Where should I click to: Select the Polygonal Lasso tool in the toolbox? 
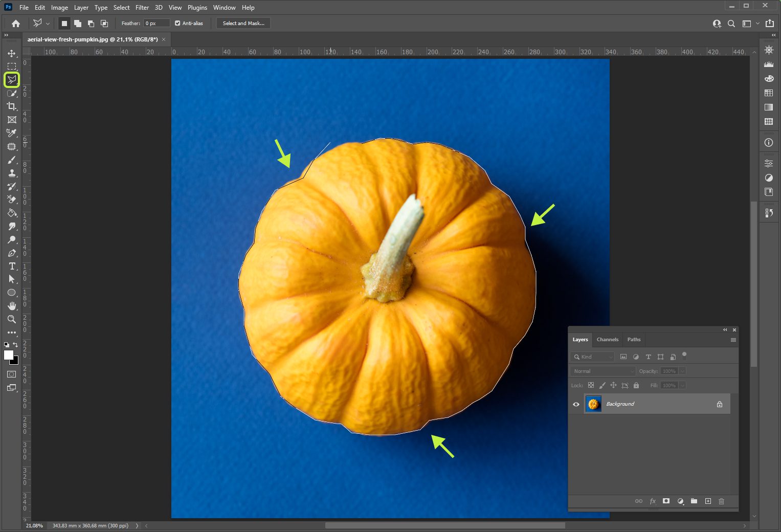coord(11,80)
